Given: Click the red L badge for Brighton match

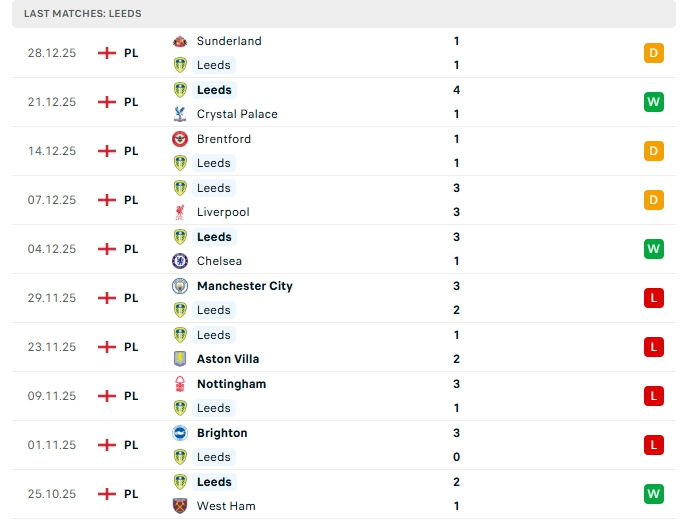Looking at the screenshot, I should (654, 445).
